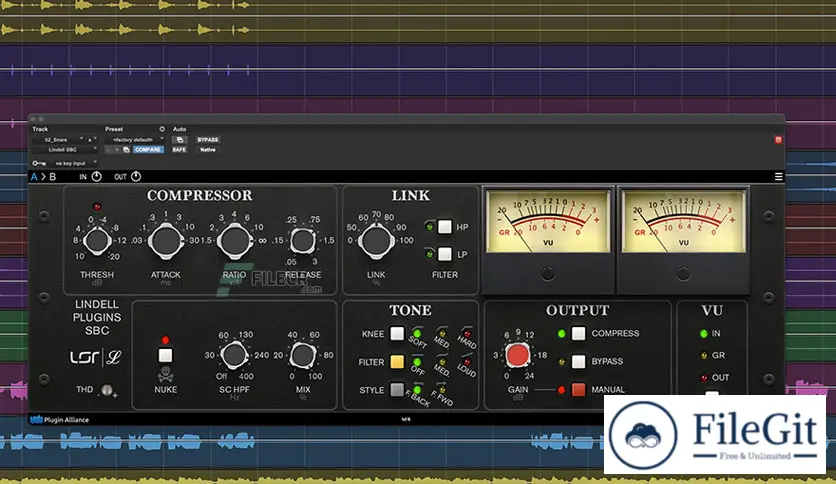Open the Lindell SBC plugin dropdown
This screenshot has height=484, width=836.
click(65, 150)
